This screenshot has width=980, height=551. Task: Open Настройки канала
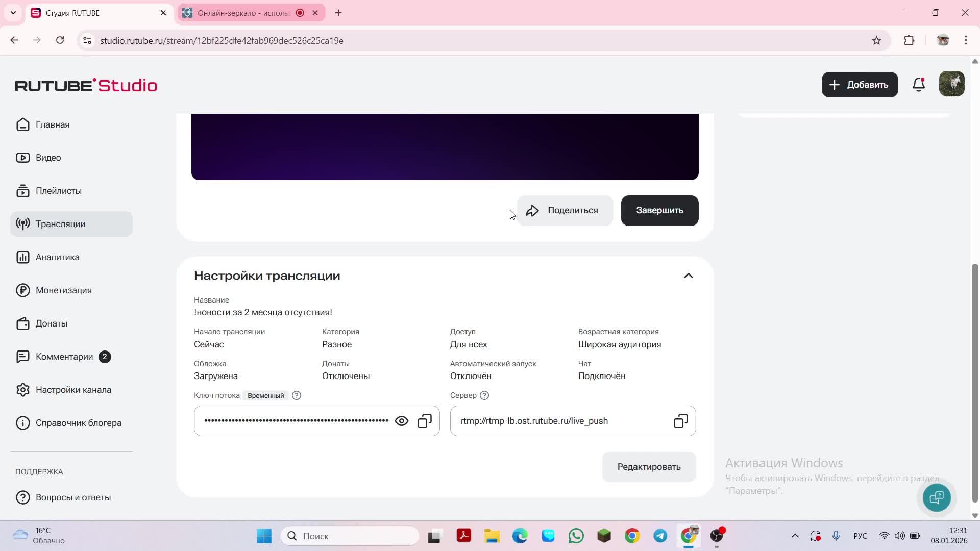(x=73, y=389)
